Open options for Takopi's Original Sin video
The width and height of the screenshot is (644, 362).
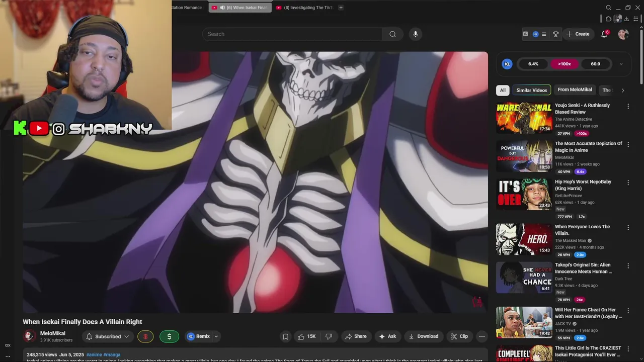[x=628, y=265]
